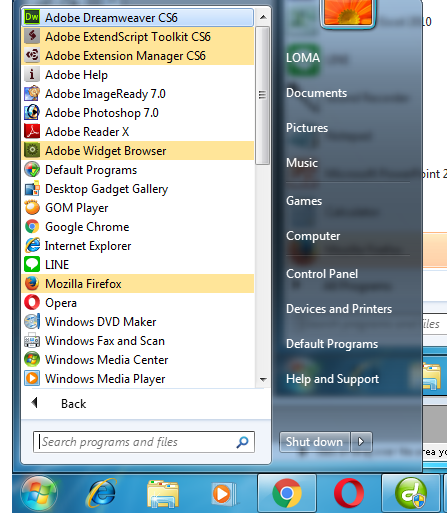Open Windows Explorer folder on taskbar
447x513 pixels.
[x=163, y=494]
